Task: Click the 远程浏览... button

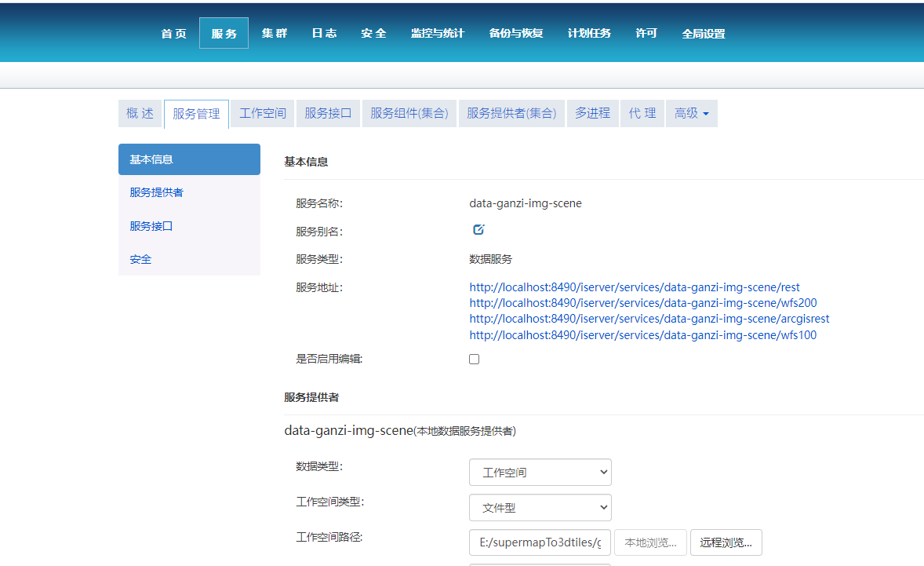Action: [x=726, y=542]
